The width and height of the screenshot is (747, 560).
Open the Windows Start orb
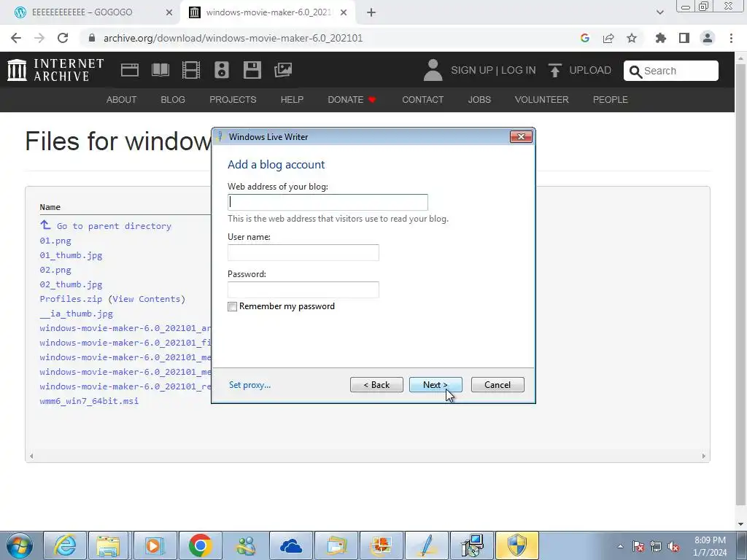[x=20, y=545]
